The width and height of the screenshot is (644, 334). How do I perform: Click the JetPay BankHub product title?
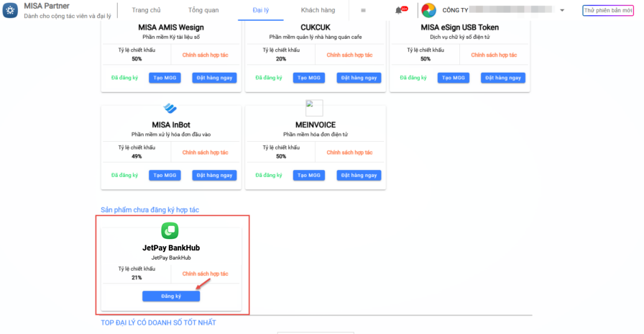[171, 248]
